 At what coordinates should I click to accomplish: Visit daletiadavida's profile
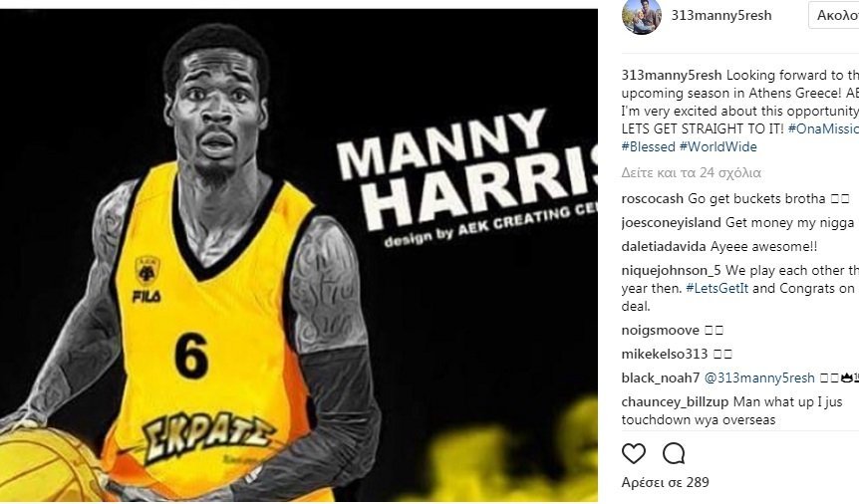click(664, 247)
